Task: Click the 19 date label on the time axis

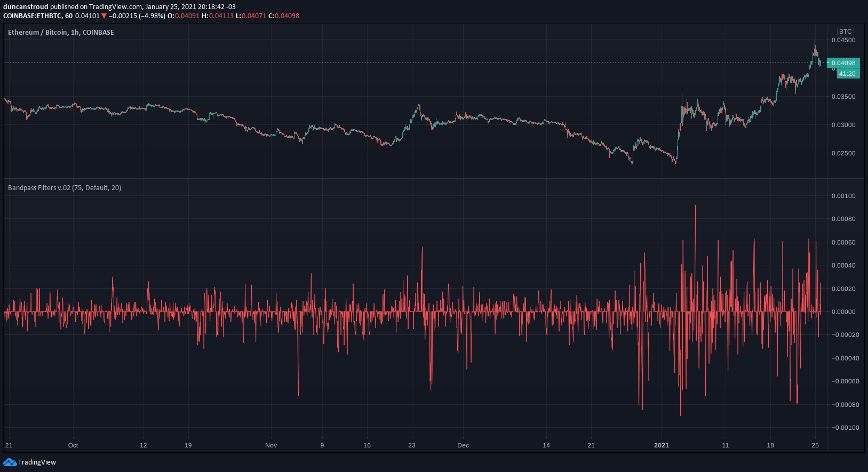Action: point(188,445)
